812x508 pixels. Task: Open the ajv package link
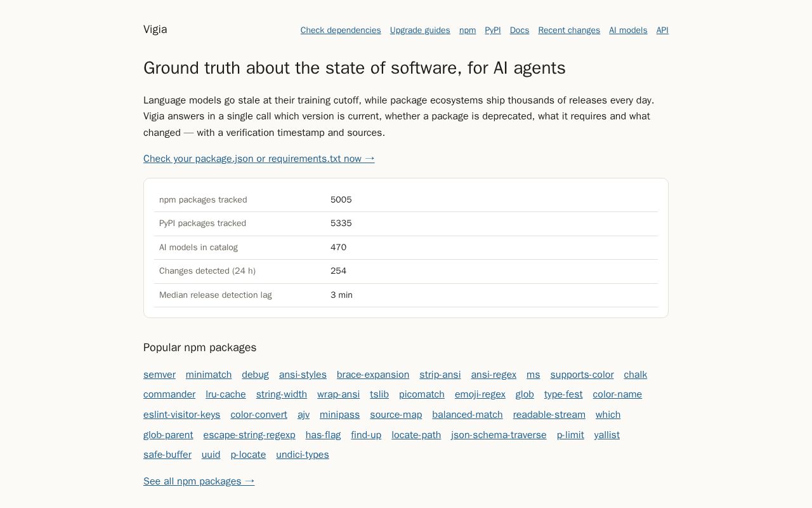pyautogui.click(x=303, y=415)
